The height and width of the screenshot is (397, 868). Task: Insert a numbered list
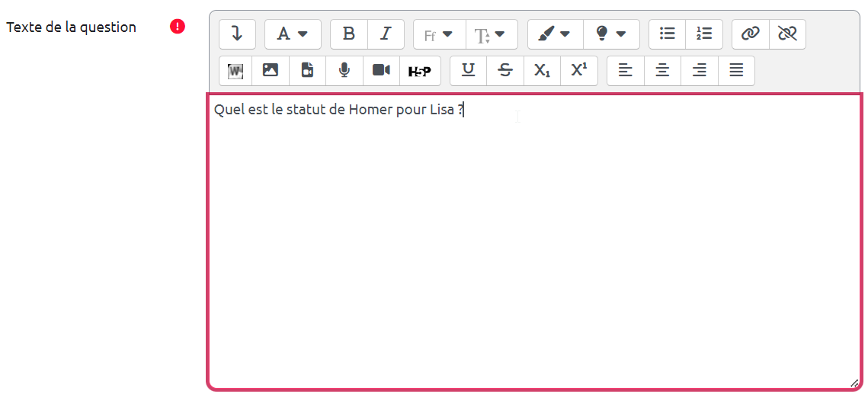tap(704, 34)
